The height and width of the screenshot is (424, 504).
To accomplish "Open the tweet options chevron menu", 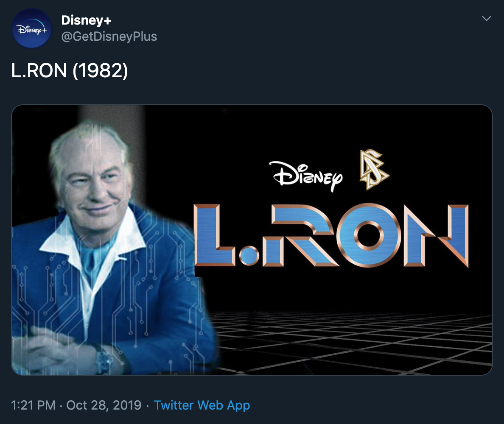I will pyautogui.click(x=487, y=19).
